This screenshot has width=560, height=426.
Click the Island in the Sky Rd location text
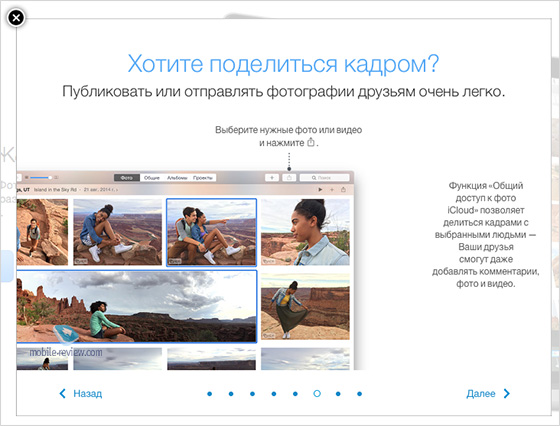tap(55, 190)
